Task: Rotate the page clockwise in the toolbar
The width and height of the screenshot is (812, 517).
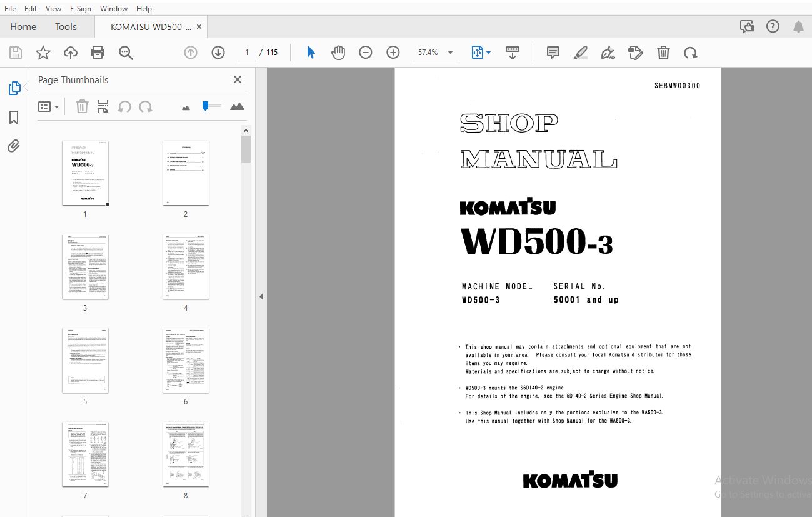Action: 691,53
